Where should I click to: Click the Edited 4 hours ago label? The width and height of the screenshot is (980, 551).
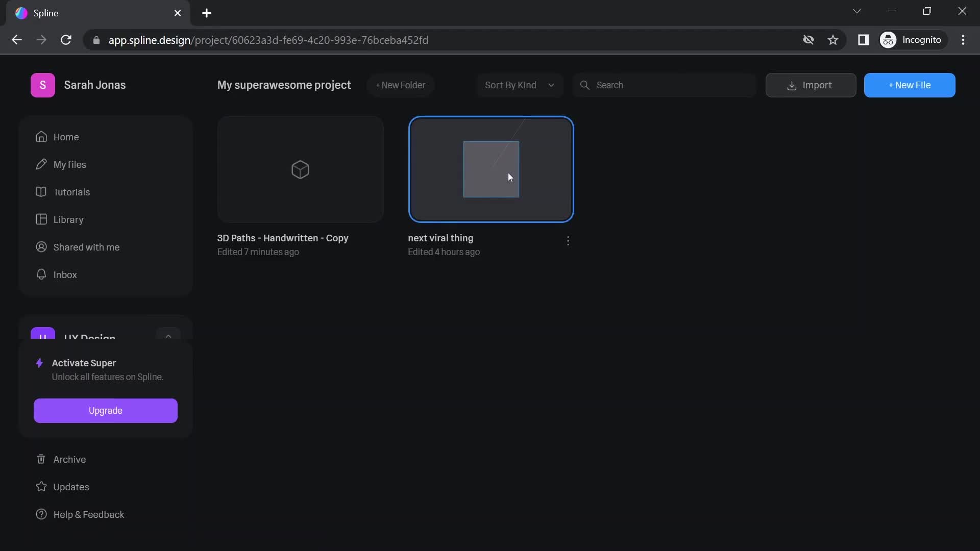coord(444,252)
